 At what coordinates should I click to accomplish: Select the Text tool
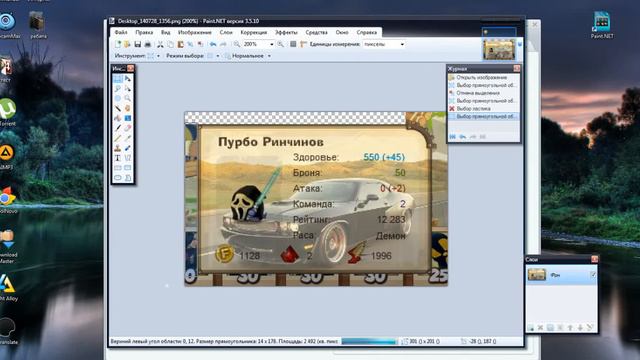(118, 158)
